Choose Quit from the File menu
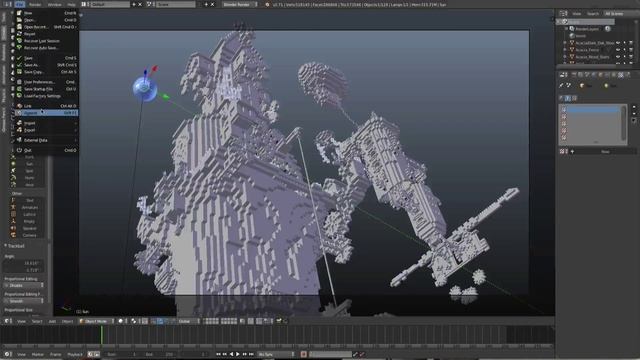 (46, 150)
